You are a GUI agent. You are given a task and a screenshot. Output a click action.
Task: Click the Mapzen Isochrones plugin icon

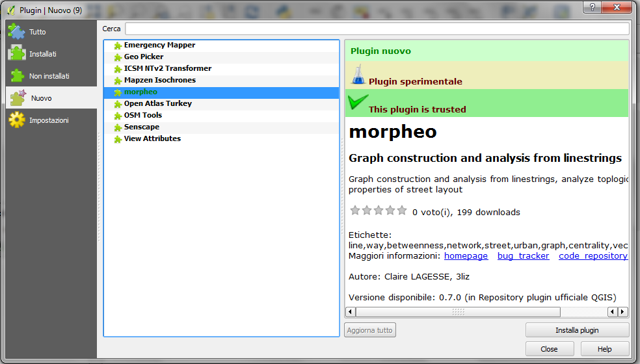[x=118, y=81]
